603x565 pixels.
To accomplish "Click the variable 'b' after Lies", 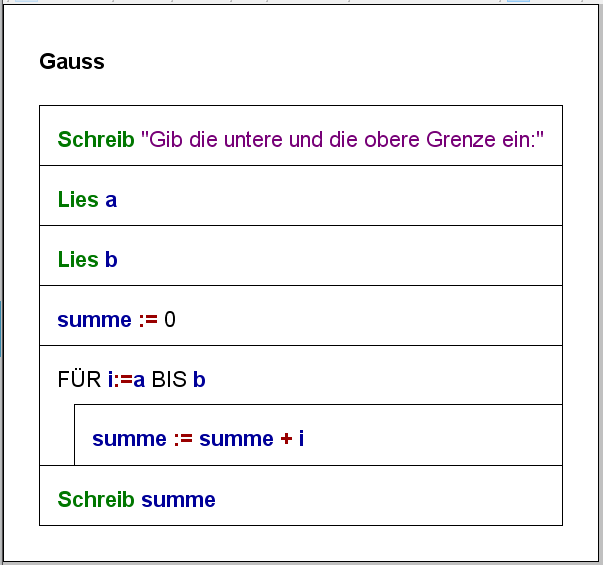I will click(x=111, y=259).
